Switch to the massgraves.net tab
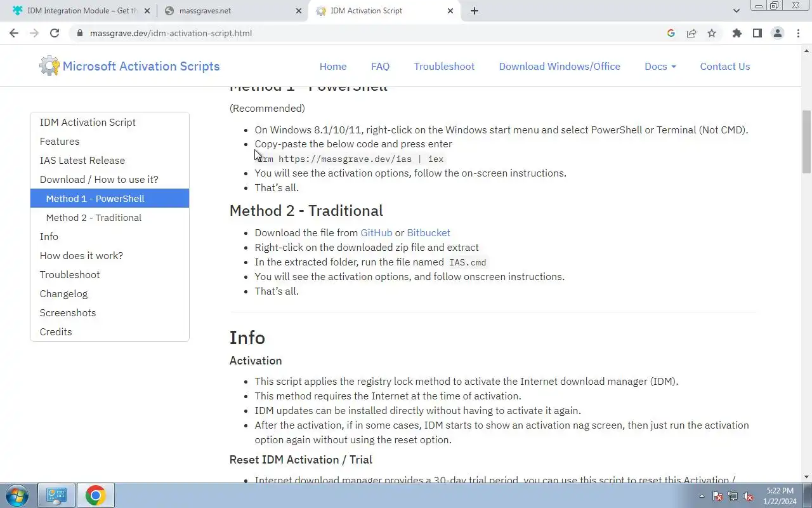 tap(232, 11)
